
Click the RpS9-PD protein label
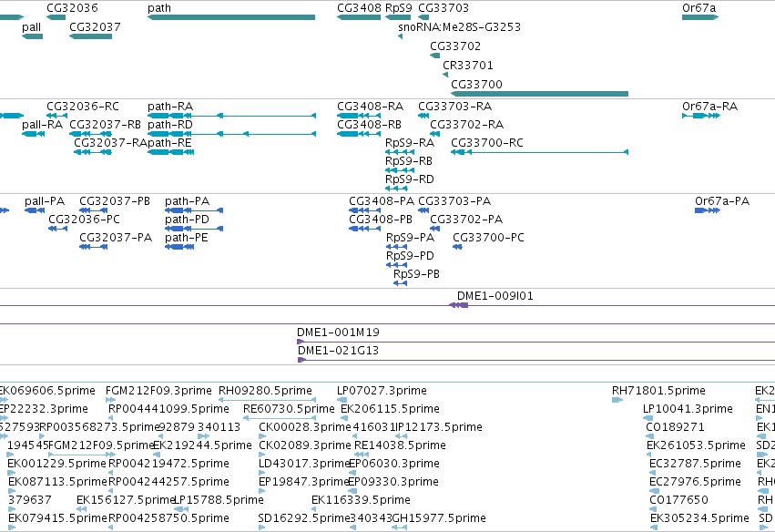pos(410,256)
